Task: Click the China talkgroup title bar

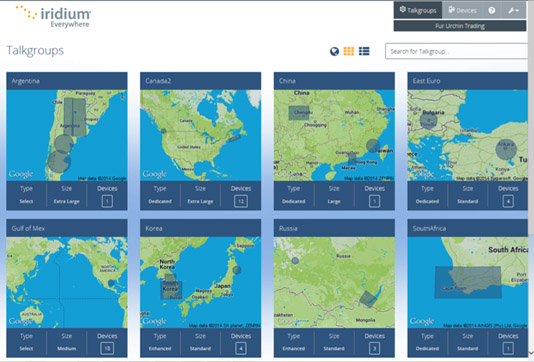Action: [x=334, y=81]
